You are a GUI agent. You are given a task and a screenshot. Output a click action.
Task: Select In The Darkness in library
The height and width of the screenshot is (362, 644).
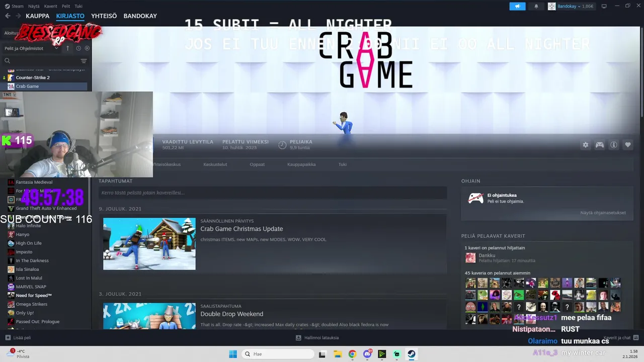pyautogui.click(x=32, y=260)
